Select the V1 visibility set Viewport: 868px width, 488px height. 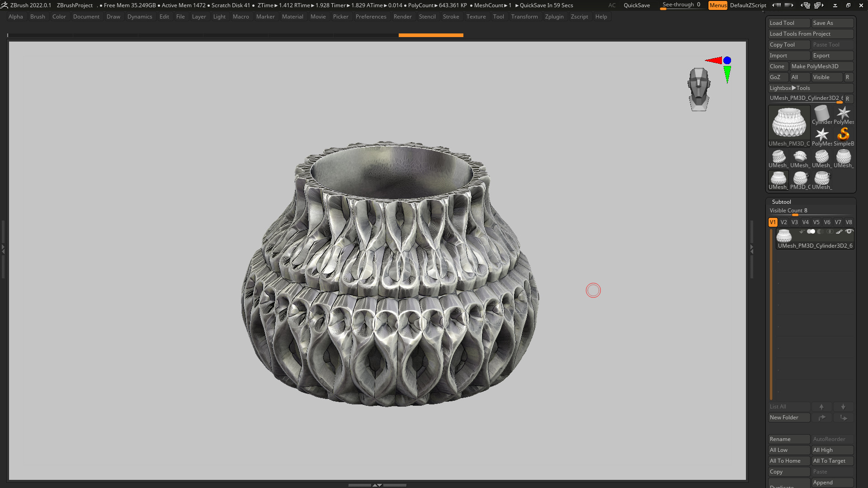773,222
